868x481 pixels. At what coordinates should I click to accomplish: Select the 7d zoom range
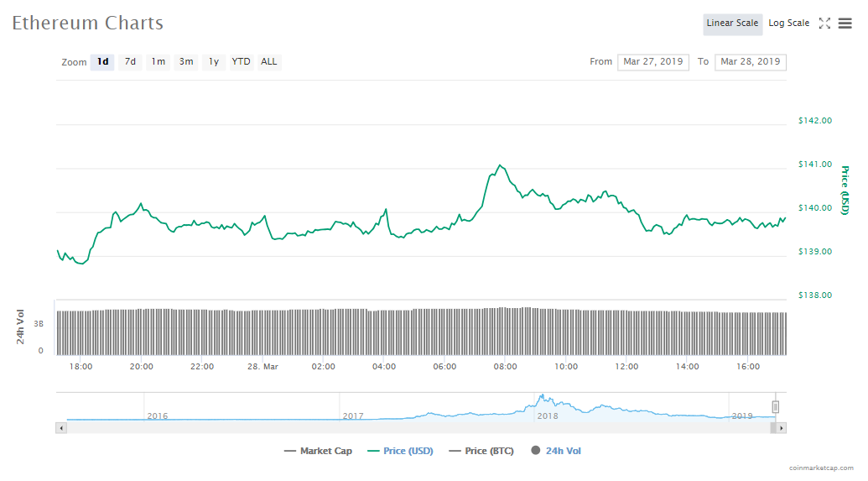pyautogui.click(x=130, y=61)
